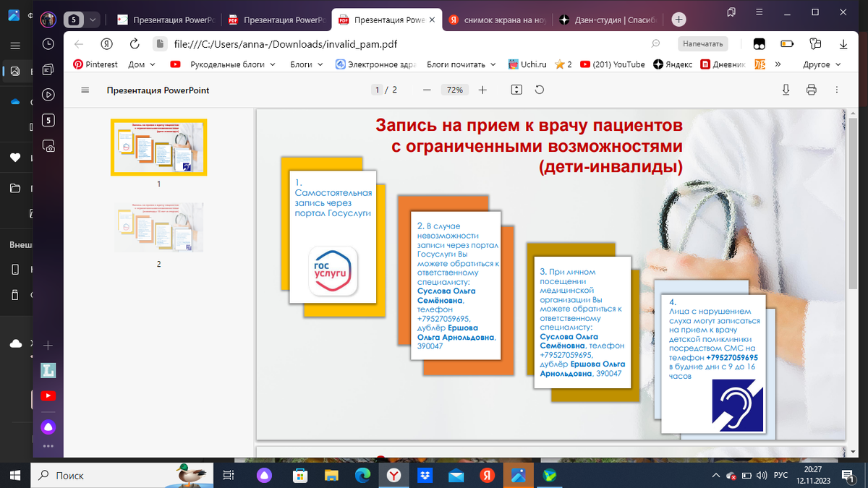Viewport: 868px width, 488px height.
Task: Open the PDF viewer sidebar menu icon
Action: (x=85, y=90)
